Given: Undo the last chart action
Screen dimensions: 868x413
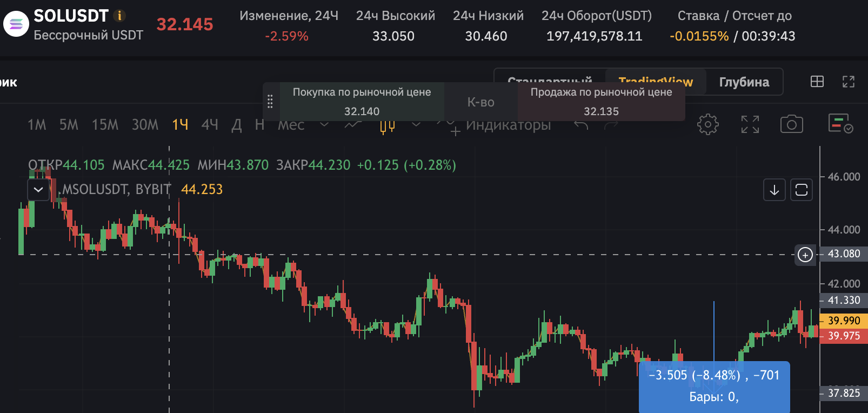Looking at the screenshot, I should [581, 125].
